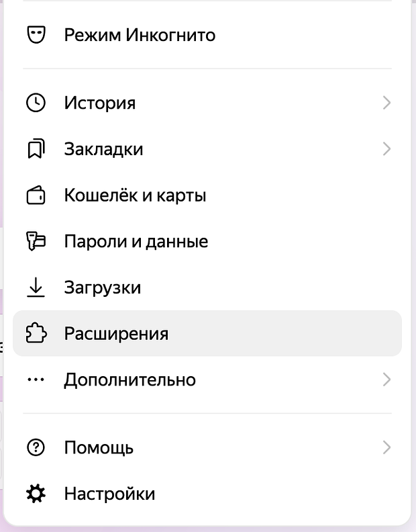Click the Downloads arrow icon
416x532 pixels.
coord(36,287)
